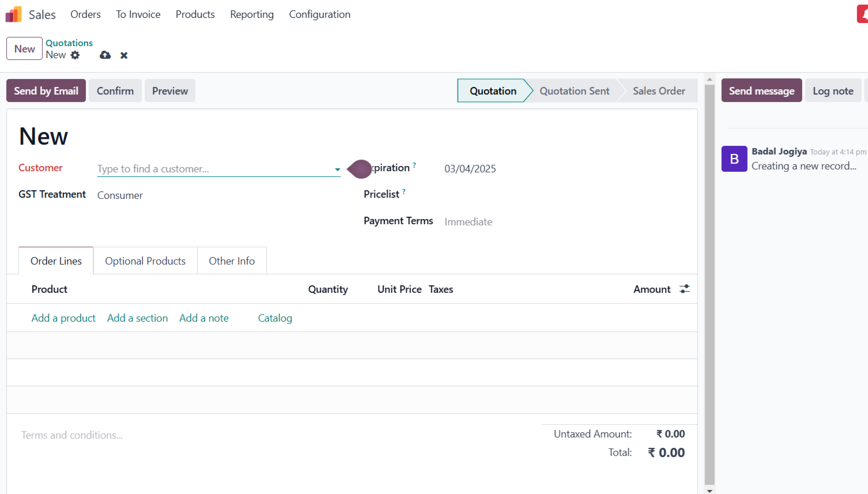This screenshot has width=868, height=494.
Task: Click the notification bell icon
Action: point(863,14)
